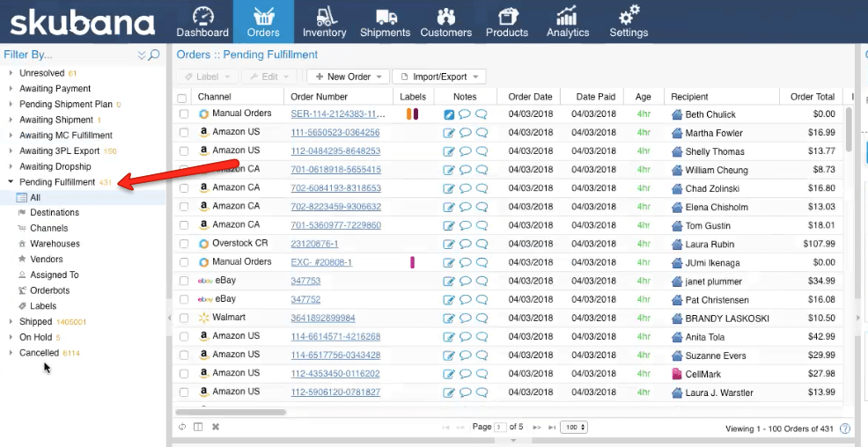Open order link 111-5650523-0364256
The height and width of the screenshot is (447, 868).
pyautogui.click(x=335, y=132)
